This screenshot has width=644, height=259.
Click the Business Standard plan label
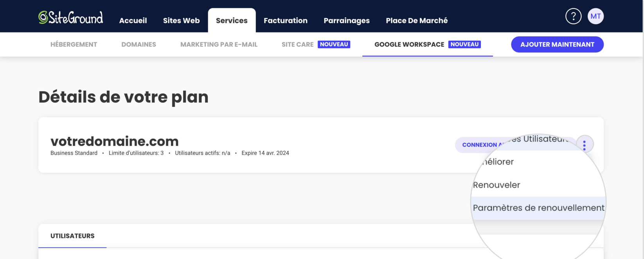click(74, 153)
